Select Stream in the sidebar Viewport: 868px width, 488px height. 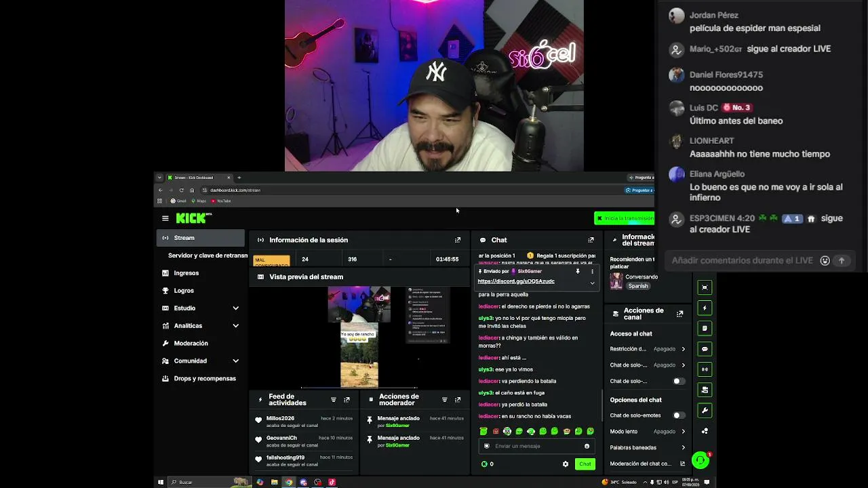click(201, 238)
